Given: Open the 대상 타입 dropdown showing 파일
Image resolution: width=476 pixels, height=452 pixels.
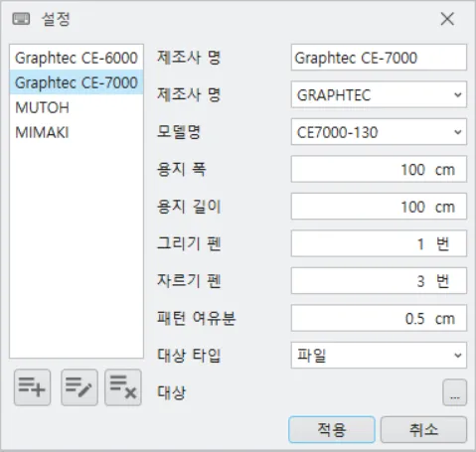Looking at the screenshot, I should point(379,356).
